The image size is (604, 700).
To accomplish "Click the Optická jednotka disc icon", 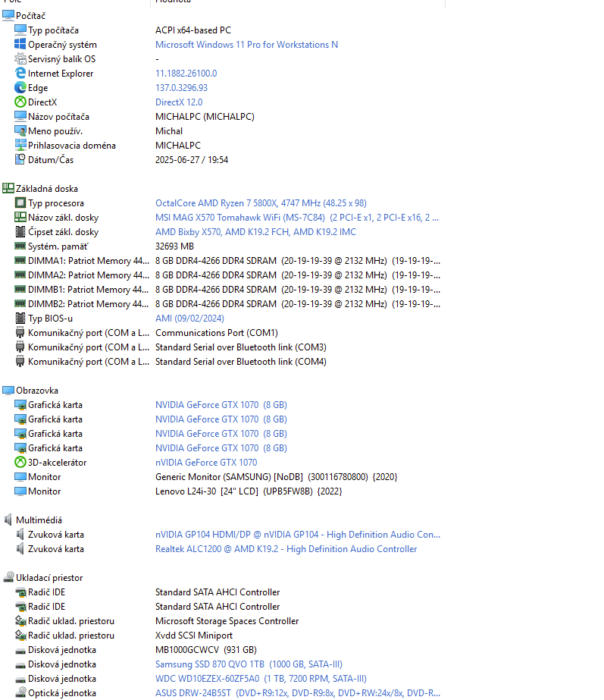I will click(20, 693).
